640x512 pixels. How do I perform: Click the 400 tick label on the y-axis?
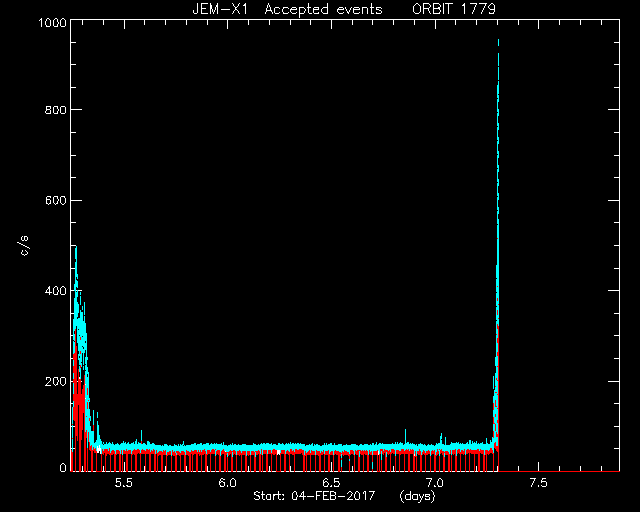[x=56, y=291]
